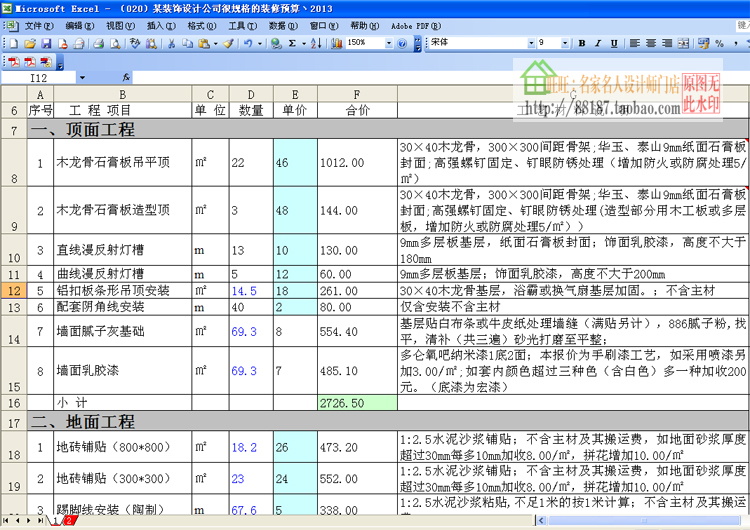Viewport: 750px width, 530px height.
Task: Click the Select All corner box
Action: (x=14, y=94)
